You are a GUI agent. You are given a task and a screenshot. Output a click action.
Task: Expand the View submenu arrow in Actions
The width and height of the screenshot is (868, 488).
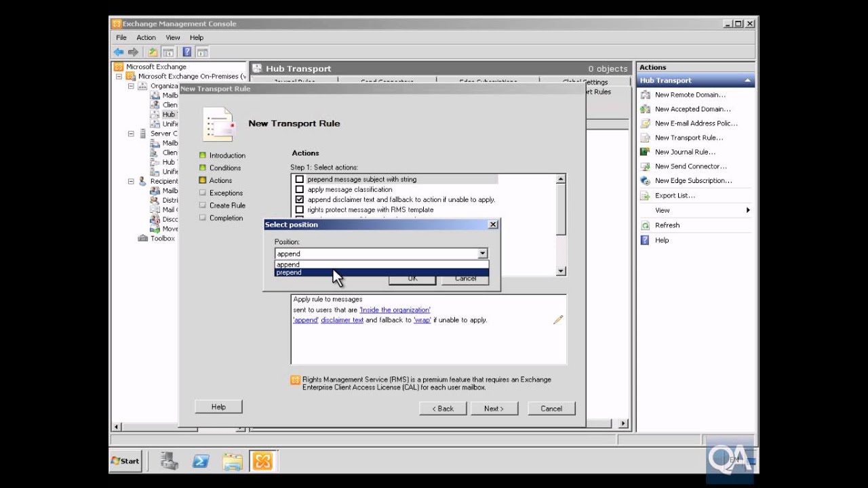748,210
